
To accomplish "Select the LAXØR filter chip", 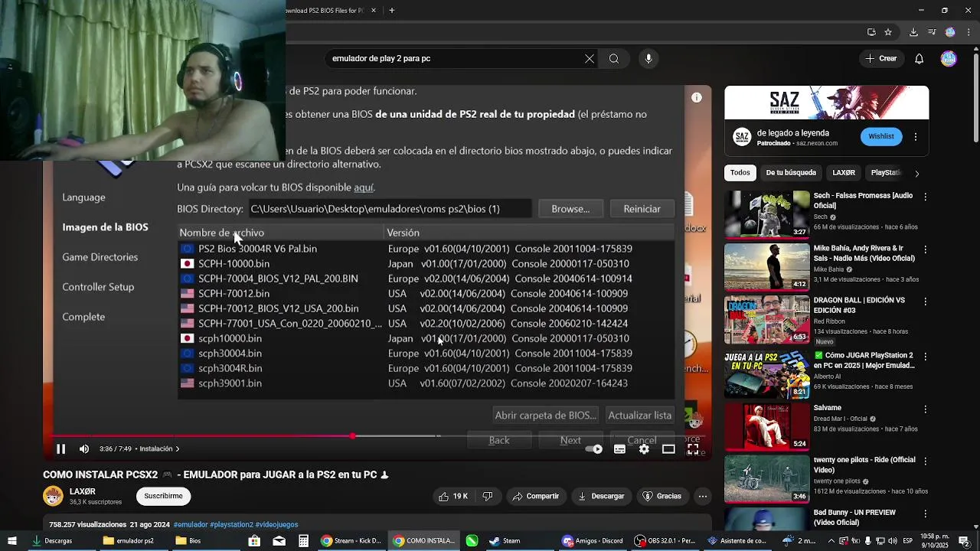I will pyautogui.click(x=844, y=173).
